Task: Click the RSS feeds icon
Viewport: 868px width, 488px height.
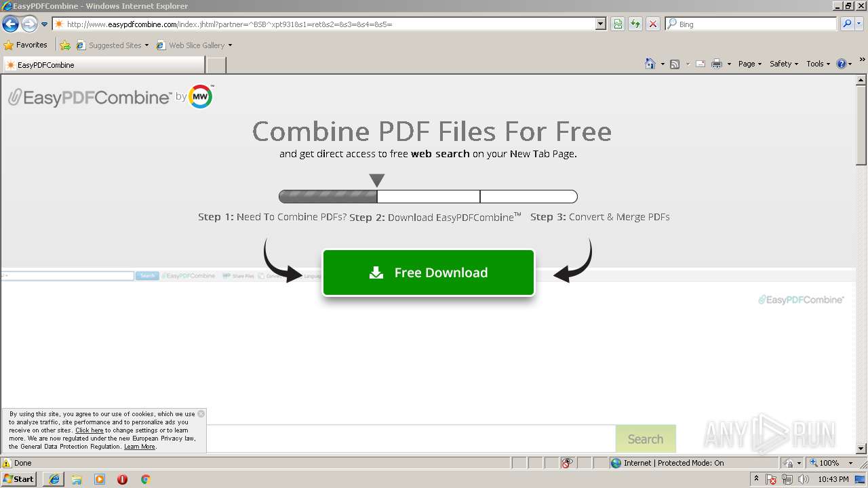Action: 675,64
